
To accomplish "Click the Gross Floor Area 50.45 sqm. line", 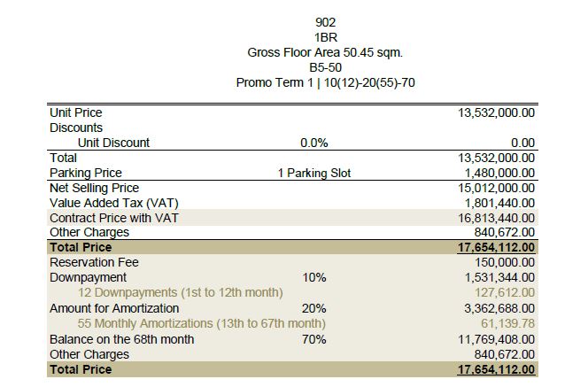I will click(x=325, y=52).
